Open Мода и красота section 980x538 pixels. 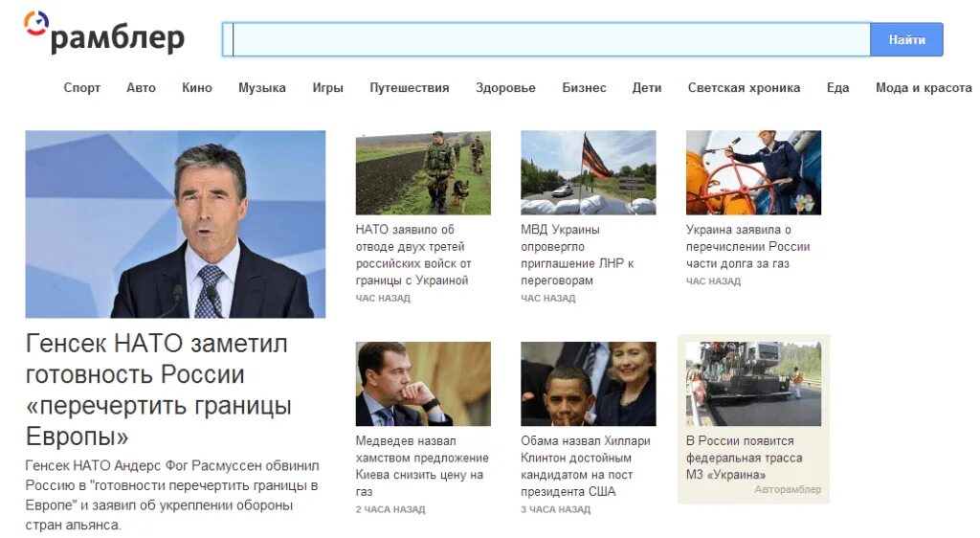click(924, 87)
